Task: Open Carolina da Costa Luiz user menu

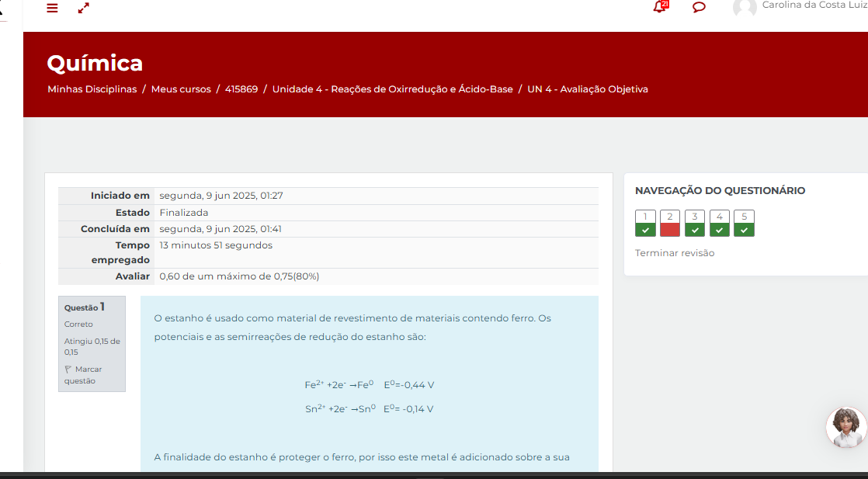Action: (x=814, y=5)
